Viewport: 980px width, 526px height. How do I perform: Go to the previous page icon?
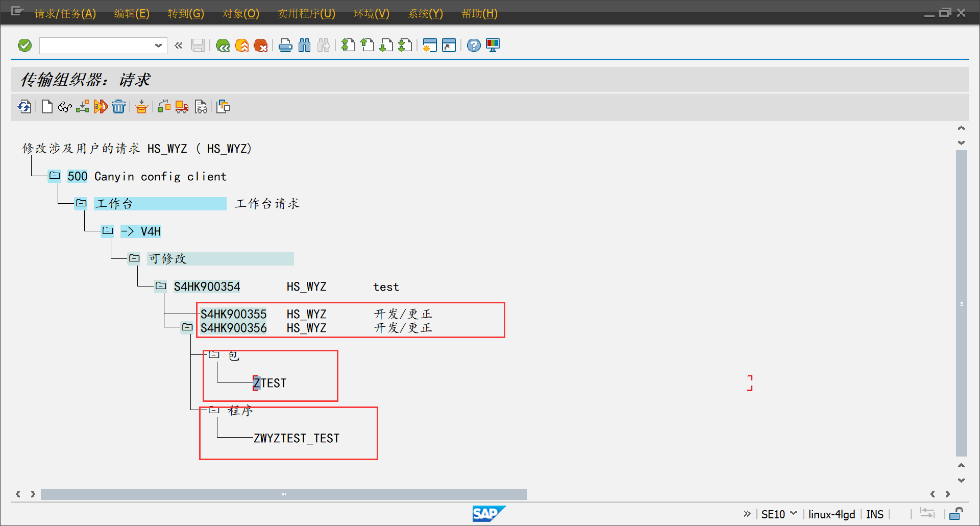click(367, 45)
